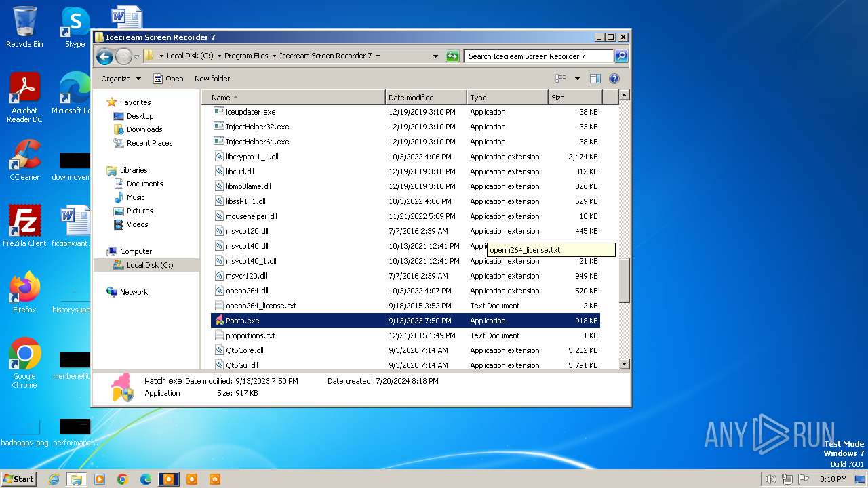Click the file list scrollbar down arrow
The image size is (868, 488).
(x=625, y=364)
